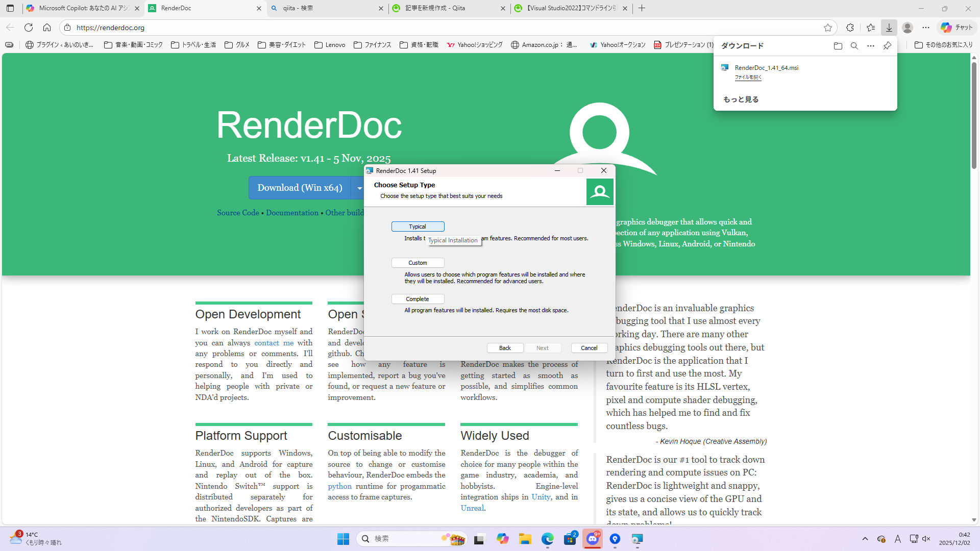Open browser extensions icon
Viewport: 980px width, 551px height.
click(850, 28)
